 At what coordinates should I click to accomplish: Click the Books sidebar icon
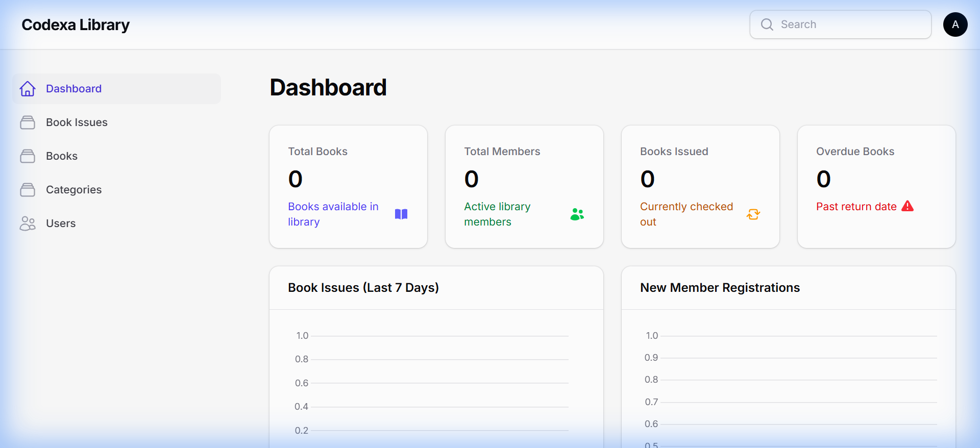pos(28,156)
